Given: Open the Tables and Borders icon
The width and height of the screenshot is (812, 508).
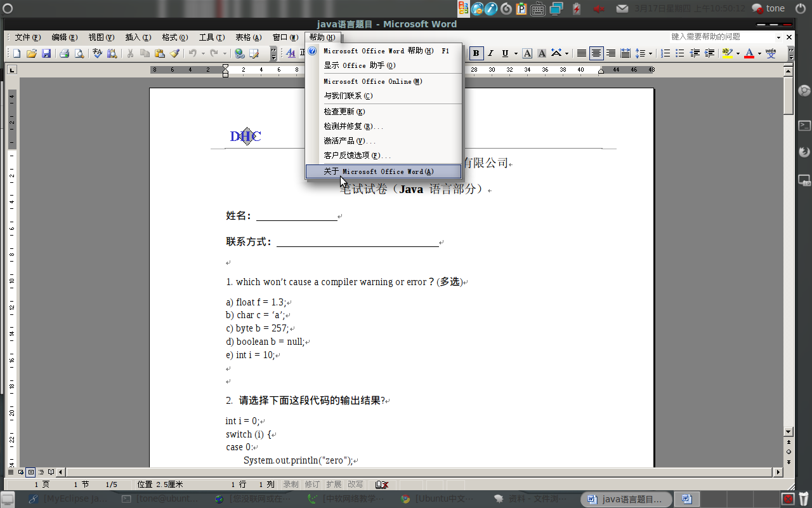Looking at the screenshot, I should (x=254, y=54).
